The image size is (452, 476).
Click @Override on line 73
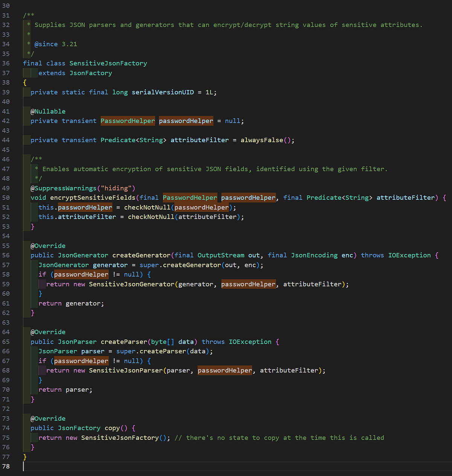(48, 419)
